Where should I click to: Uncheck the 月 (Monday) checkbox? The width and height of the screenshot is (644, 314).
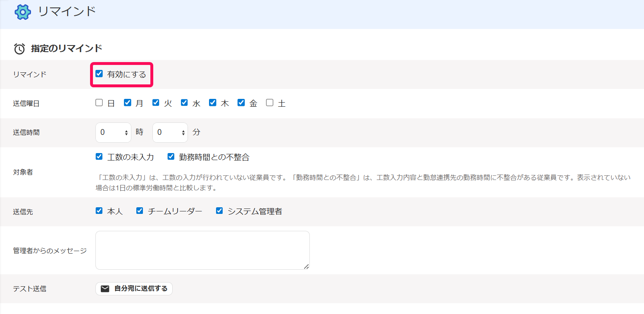(x=128, y=103)
